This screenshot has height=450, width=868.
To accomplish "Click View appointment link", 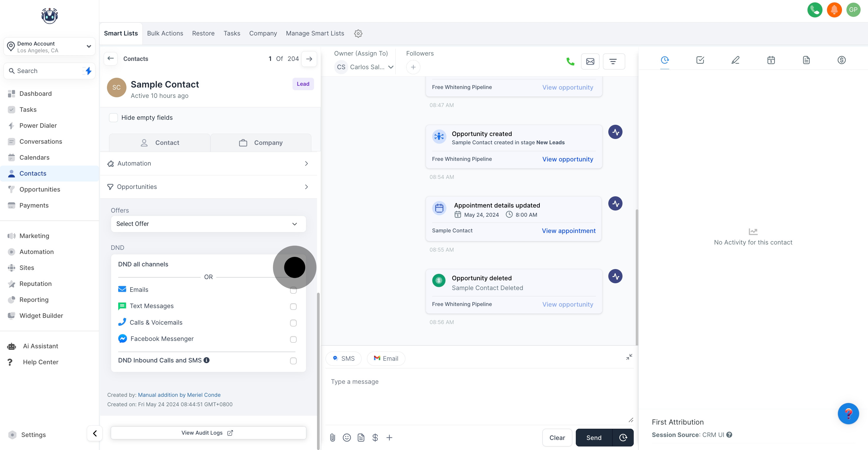I will tap(568, 231).
